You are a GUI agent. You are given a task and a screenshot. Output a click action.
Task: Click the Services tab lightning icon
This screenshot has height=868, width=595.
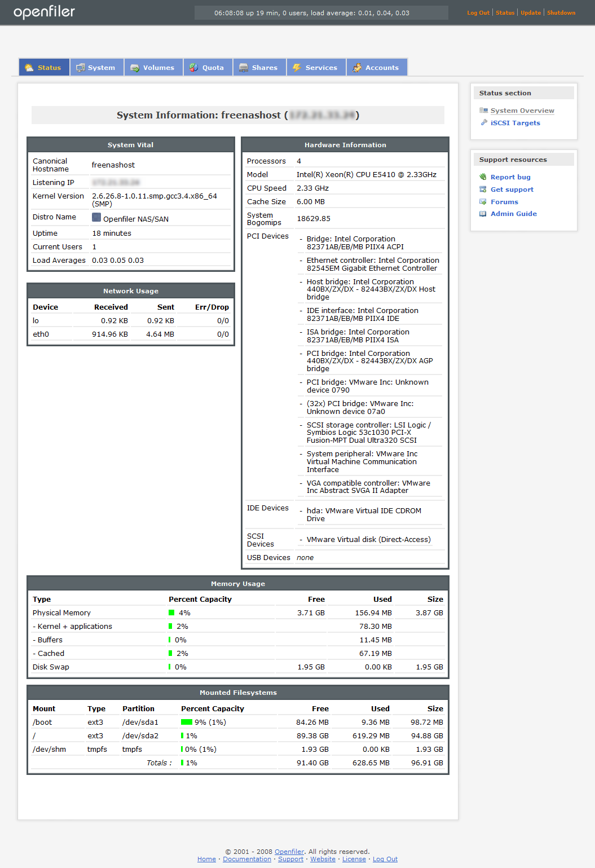(x=297, y=68)
